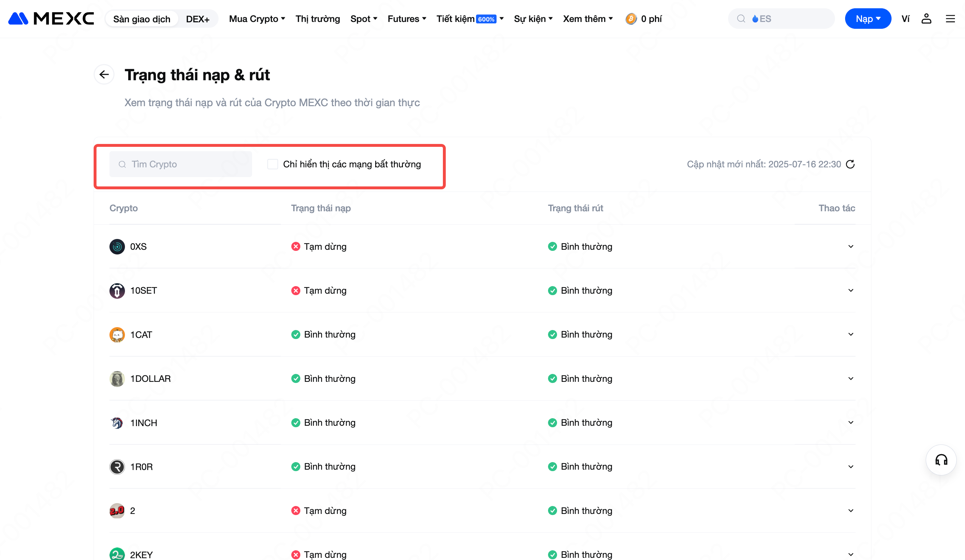This screenshot has width=965, height=560.
Task: Open the user profile icon
Action: [926, 18]
